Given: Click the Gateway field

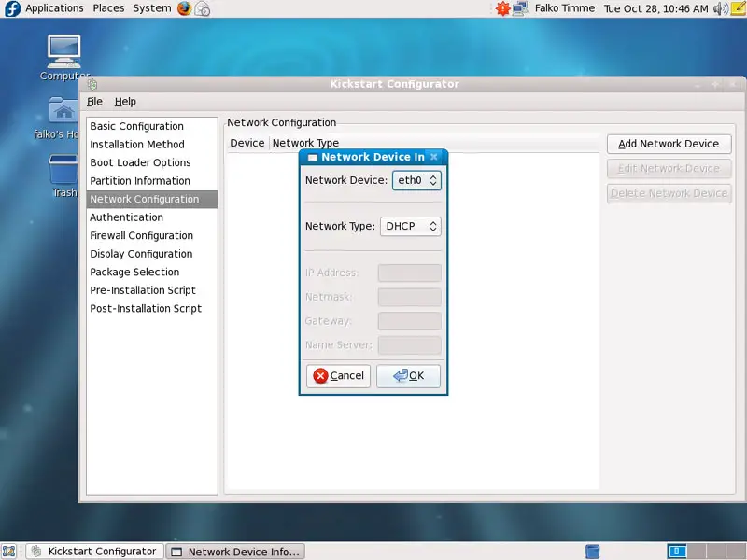Looking at the screenshot, I should [410, 321].
